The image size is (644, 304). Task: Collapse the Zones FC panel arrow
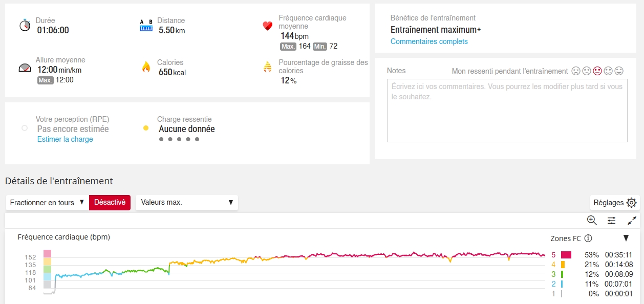(x=626, y=238)
